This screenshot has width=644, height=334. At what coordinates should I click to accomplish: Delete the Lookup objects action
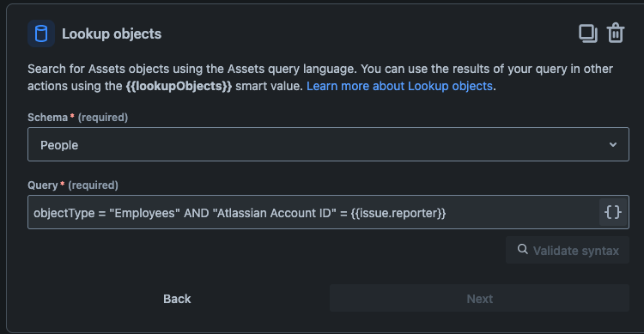point(616,33)
